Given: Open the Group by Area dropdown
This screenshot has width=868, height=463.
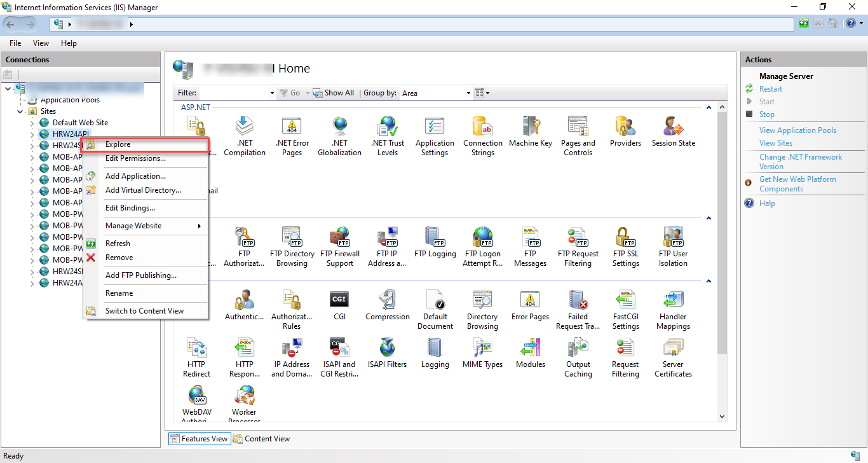Looking at the screenshot, I should pyautogui.click(x=468, y=93).
